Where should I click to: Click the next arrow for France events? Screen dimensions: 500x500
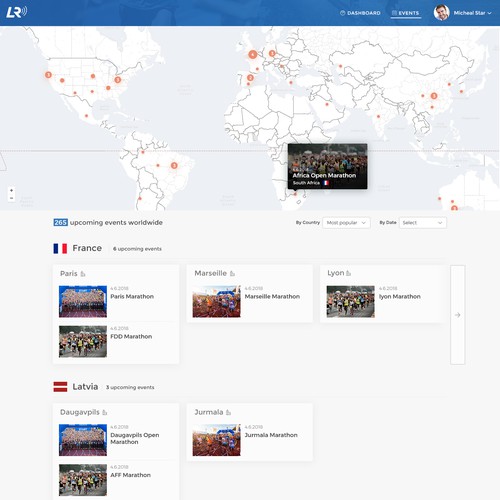pyautogui.click(x=457, y=315)
